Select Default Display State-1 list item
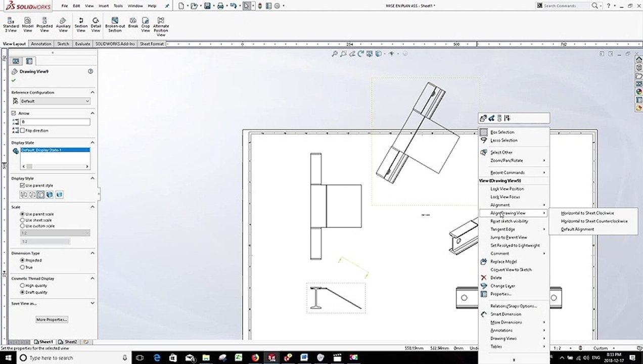The image size is (643, 364). 55,150
